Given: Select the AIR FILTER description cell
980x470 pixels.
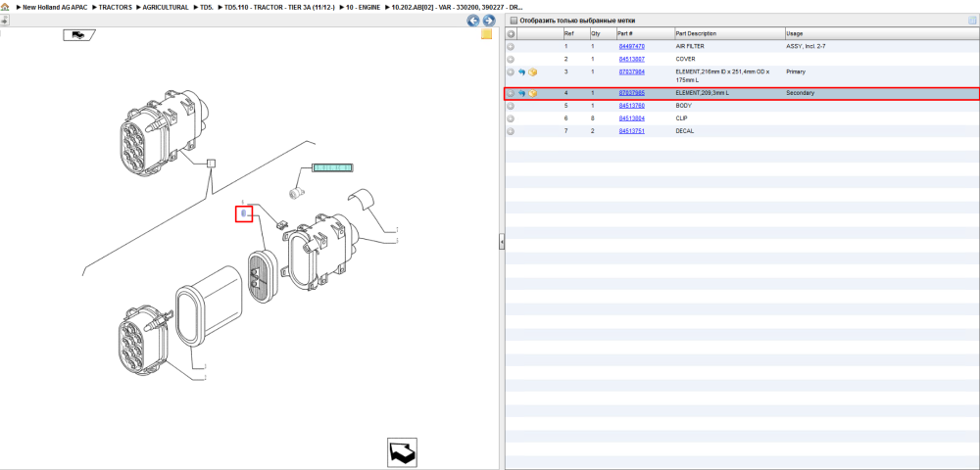Looking at the screenshot, I should coord(688,47).
